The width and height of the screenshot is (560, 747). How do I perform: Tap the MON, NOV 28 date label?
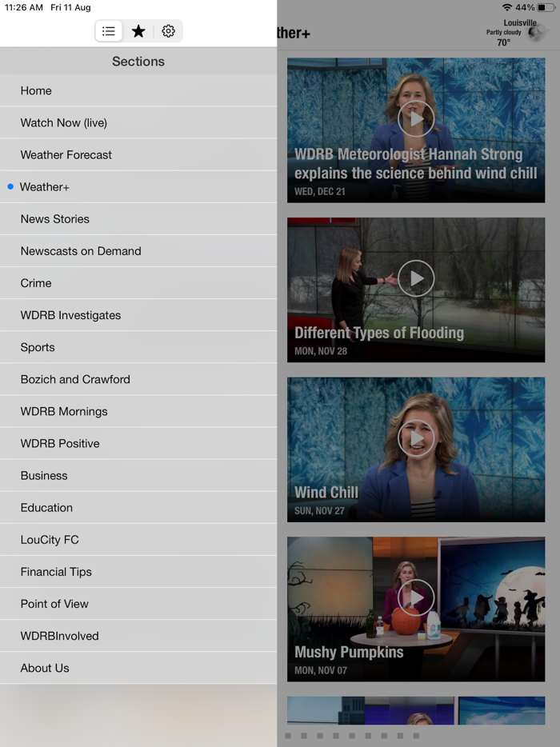[321, 351]
